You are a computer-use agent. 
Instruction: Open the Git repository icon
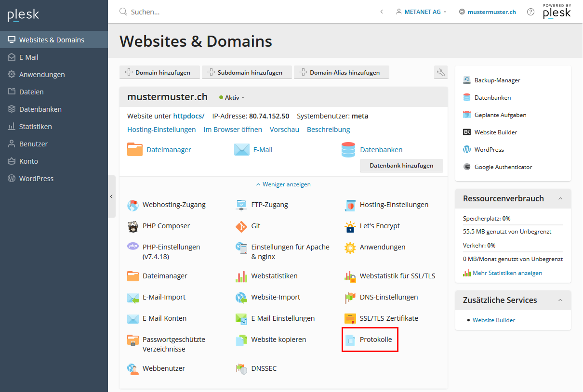pos(241,226)
